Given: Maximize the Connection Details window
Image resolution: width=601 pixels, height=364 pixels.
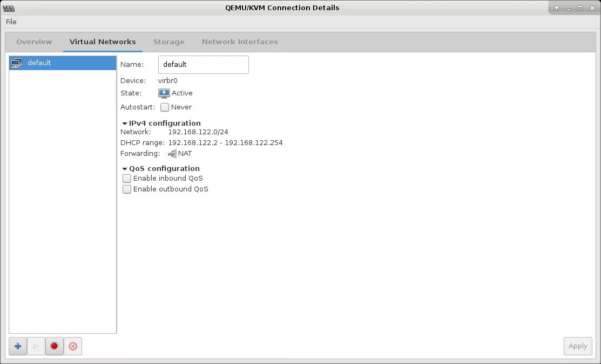Looking at the screenshot, I should [580, 8].
